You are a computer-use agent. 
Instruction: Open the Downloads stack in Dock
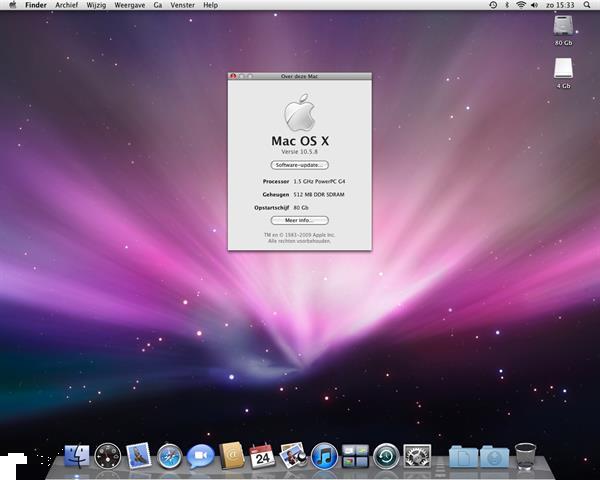(494, 456)
